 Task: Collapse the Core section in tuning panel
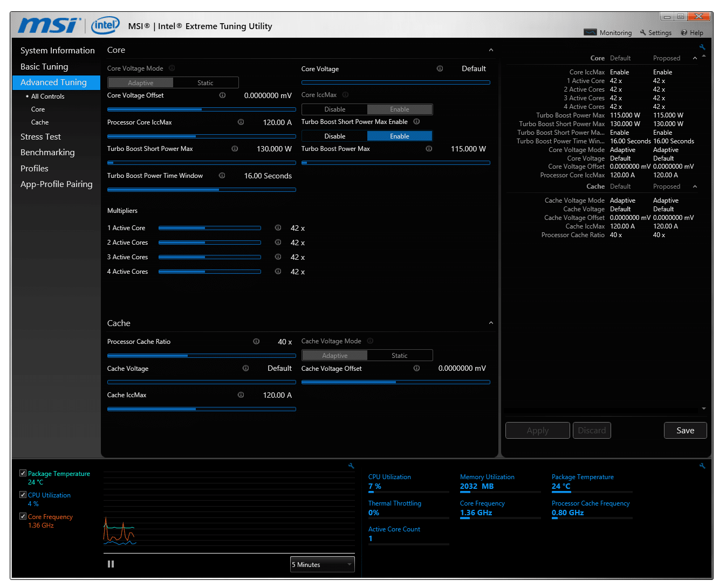(x=491, y=50)
